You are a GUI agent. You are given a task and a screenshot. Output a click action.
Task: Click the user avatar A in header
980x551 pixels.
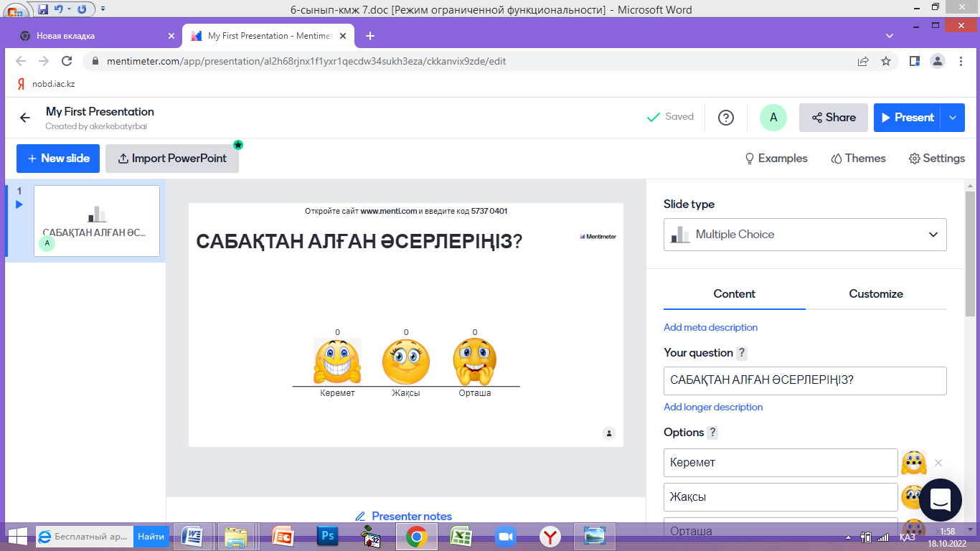[773, 118]
